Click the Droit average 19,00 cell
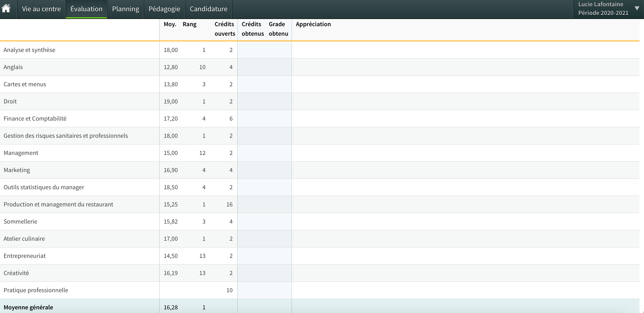The image size is (644, 313). (x=171, y=101)
